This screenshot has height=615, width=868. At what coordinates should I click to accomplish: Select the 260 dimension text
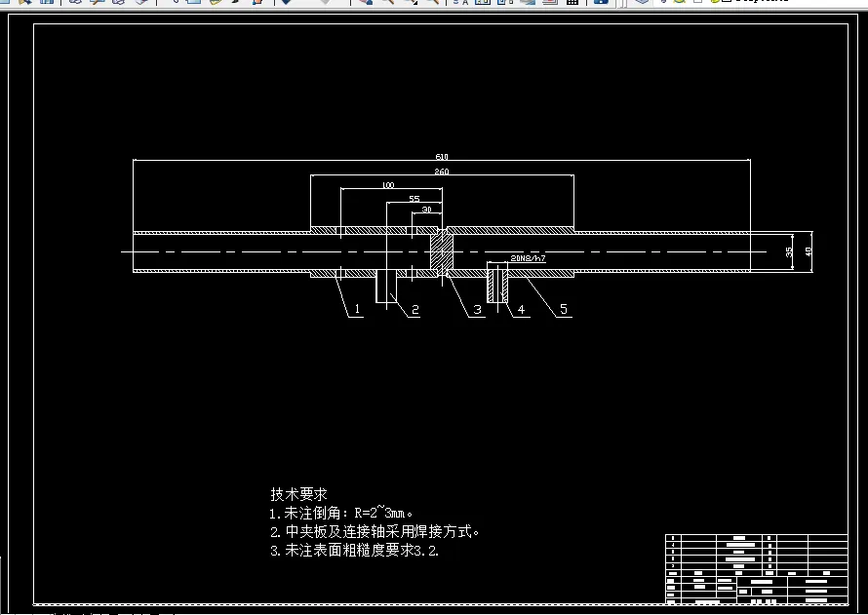tap(441, 172)
